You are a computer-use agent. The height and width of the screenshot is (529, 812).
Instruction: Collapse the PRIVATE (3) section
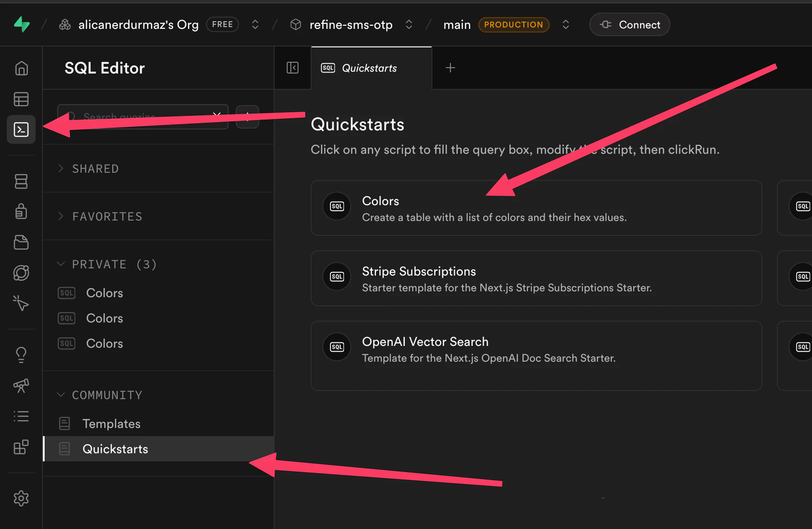(x=114, y=264)
